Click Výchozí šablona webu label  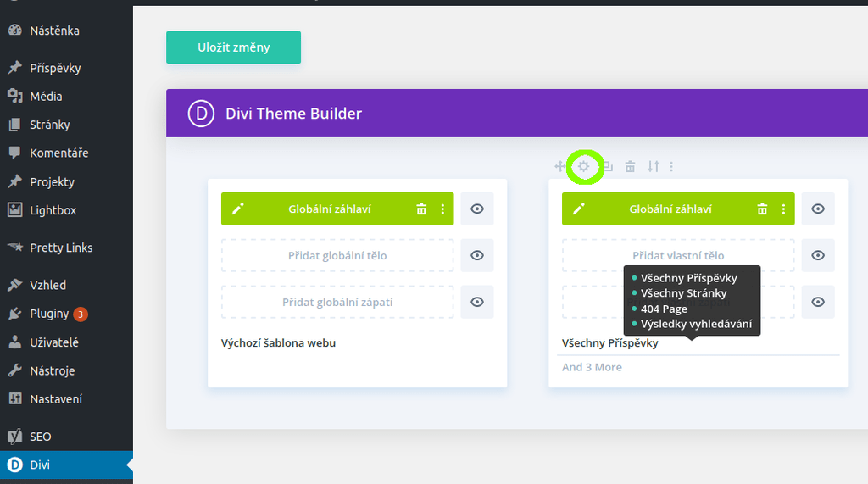tap(278, 342)
